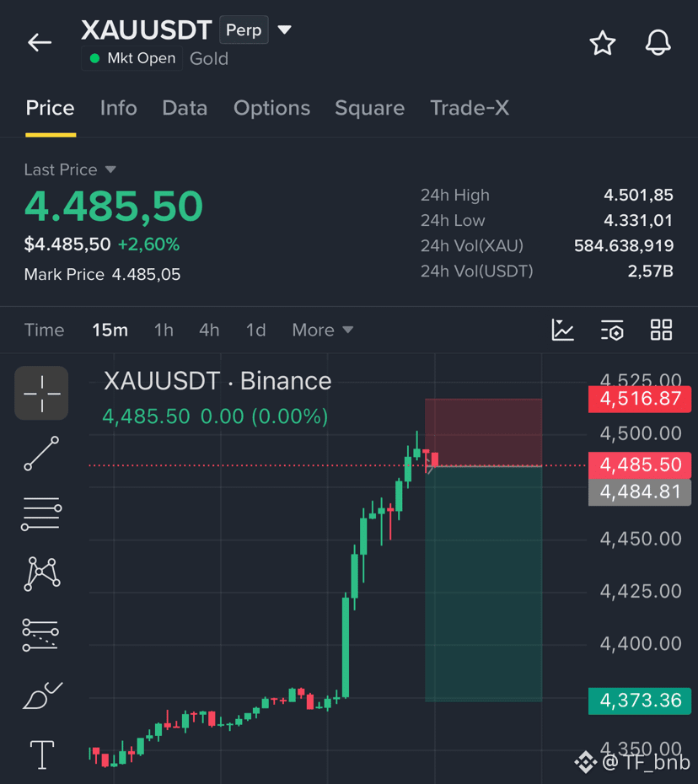
Task: Go back using the arrow icon
Action: pyautogui.click(x=40, y=42)
